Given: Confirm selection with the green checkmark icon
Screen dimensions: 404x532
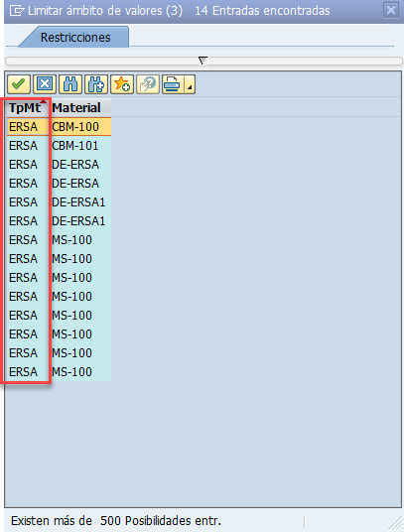Looking at the screenshot, I should point(19,84).
